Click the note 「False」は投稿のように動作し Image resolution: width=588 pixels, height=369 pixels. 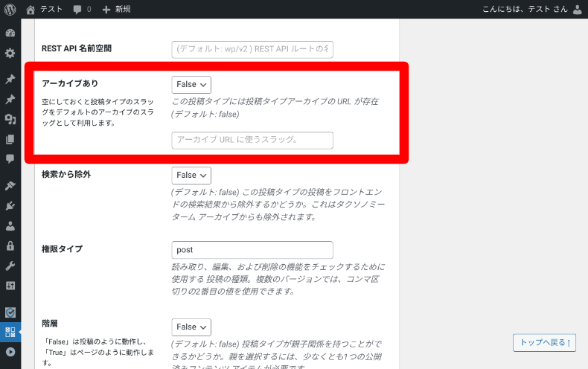98,352
